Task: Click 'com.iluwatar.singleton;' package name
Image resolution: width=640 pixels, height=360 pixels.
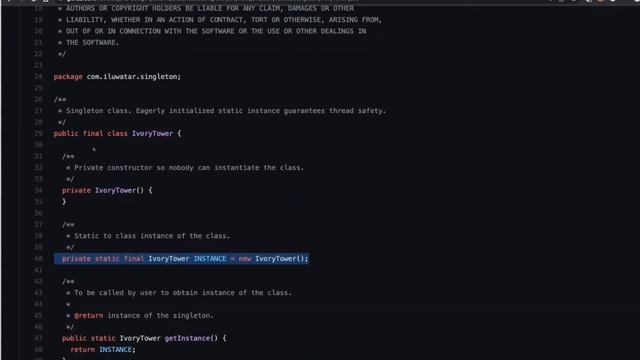Action: click(x=133, y=77)
